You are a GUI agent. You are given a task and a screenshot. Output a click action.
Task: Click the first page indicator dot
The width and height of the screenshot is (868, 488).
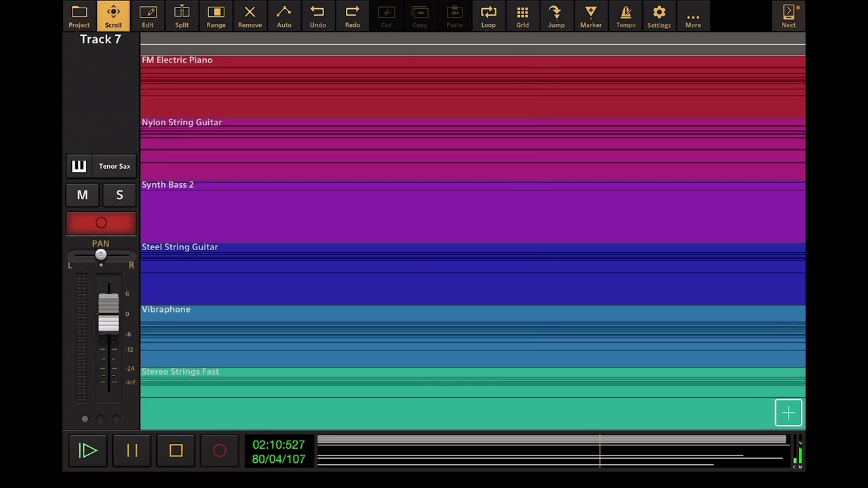point(85,419)
